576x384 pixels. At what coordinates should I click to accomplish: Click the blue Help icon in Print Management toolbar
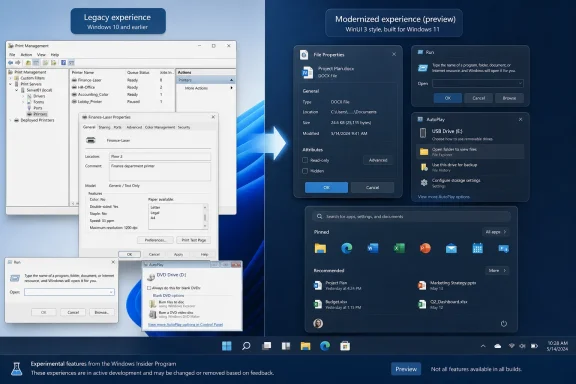pos(64,63)
